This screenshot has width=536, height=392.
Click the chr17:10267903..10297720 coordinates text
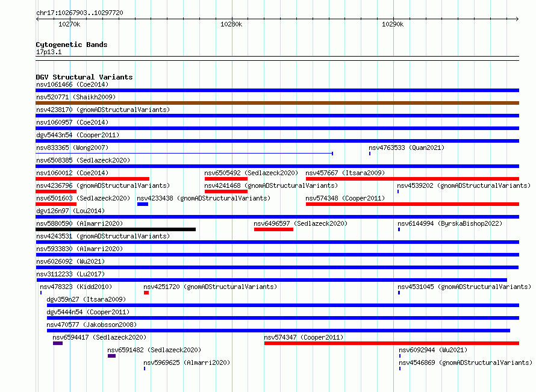click(x=79, y=13)
